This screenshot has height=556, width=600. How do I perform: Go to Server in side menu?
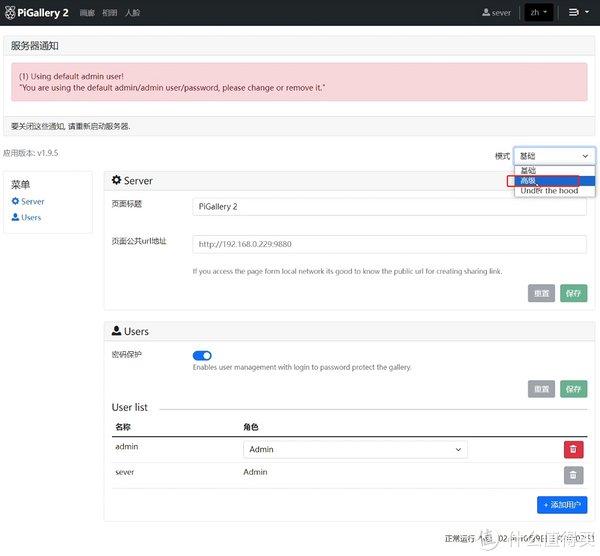coord(28,201)
